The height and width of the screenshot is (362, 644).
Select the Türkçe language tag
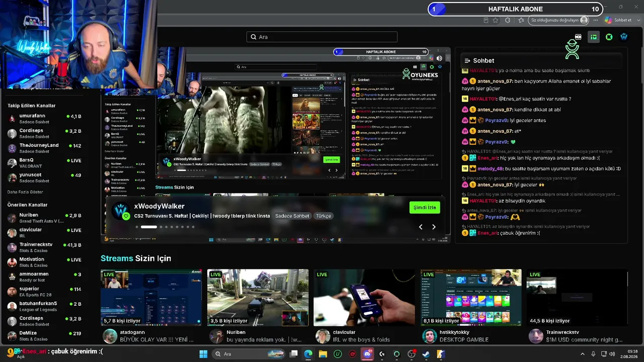tap(324, 216)
